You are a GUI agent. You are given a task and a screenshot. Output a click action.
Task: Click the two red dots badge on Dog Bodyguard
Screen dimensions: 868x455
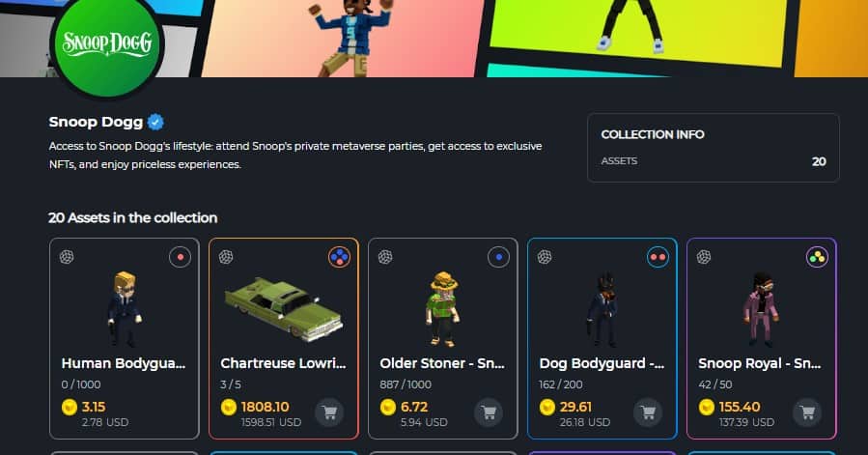point(658,257)
